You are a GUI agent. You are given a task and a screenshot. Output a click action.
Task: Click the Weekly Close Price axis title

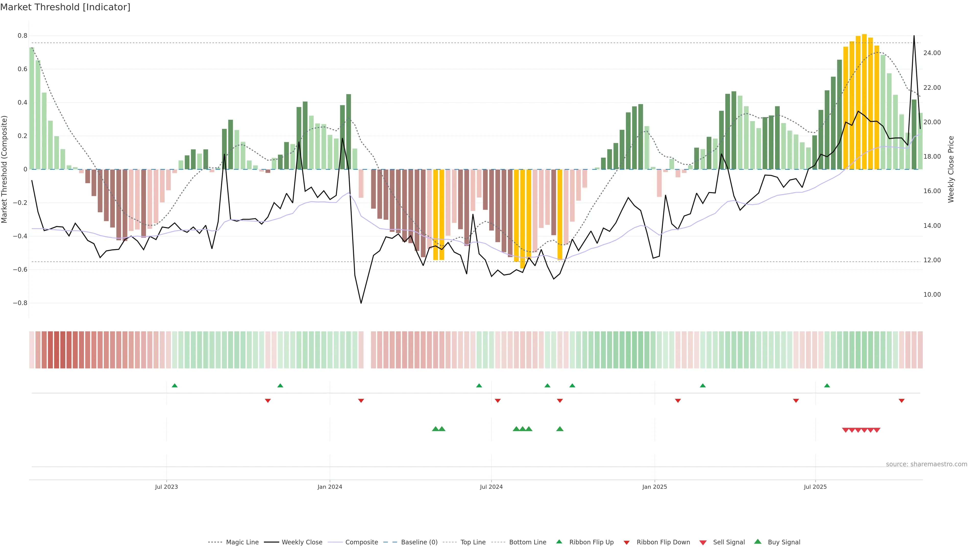tap(951, 169)
